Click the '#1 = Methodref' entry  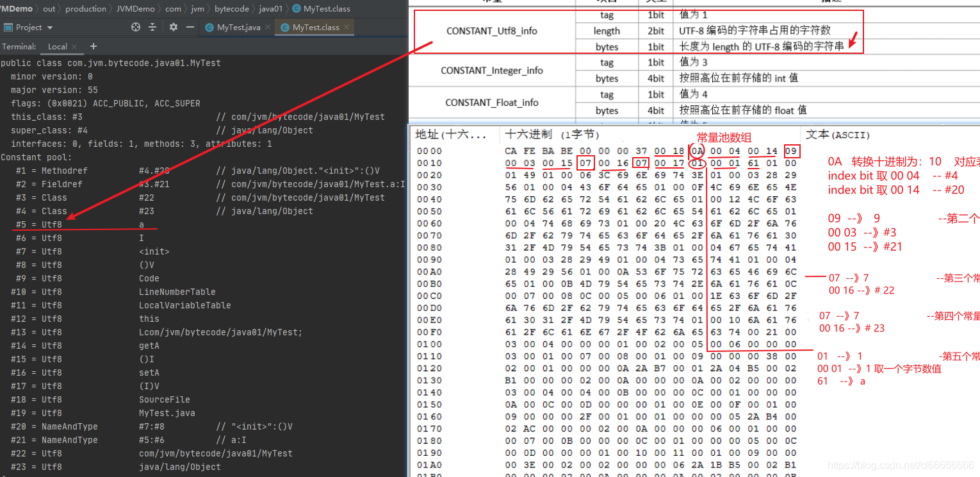(197, 171)
